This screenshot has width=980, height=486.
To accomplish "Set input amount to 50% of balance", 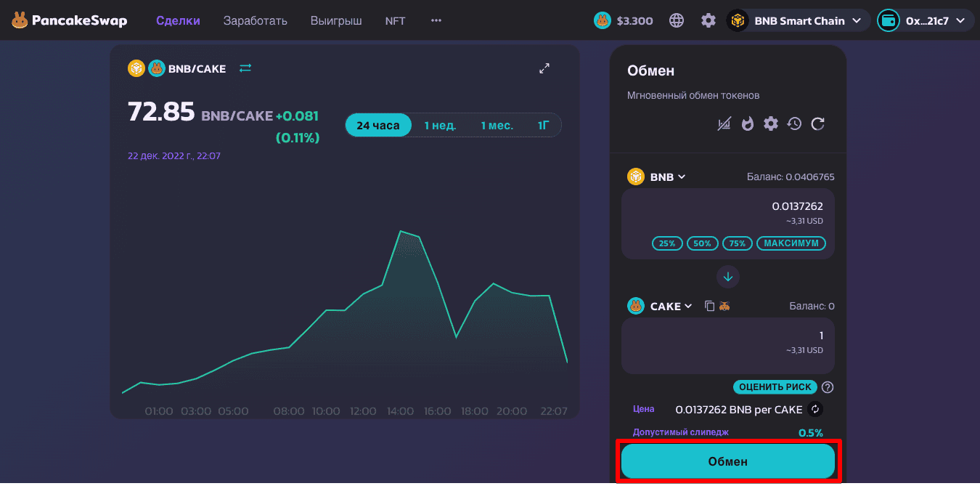I will pyautogui.click(x=702, y=243).
